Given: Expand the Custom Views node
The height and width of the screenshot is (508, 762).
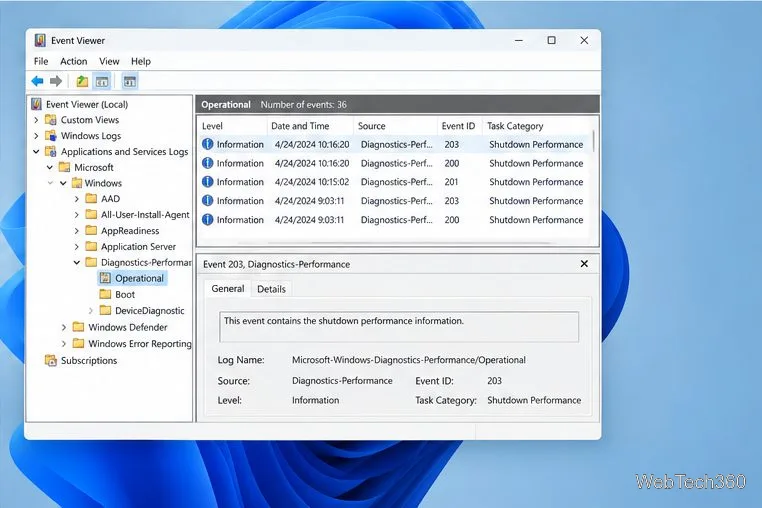Looking at the screenshot, I should pyautogui.click(x=36, y=120).
